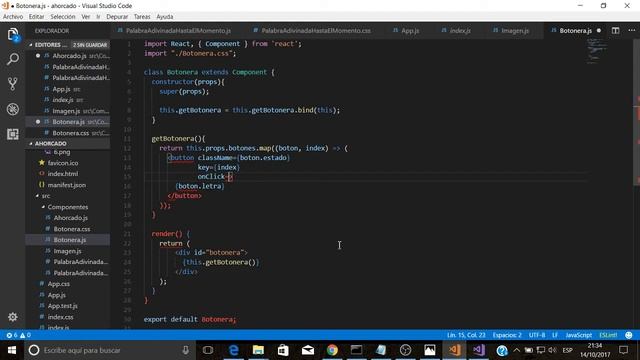Change language mode JavaScript

coord(578,335)
